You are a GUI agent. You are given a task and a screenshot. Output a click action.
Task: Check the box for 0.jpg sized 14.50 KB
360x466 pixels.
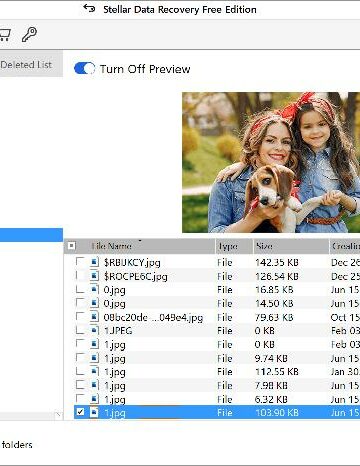(80, 303)
